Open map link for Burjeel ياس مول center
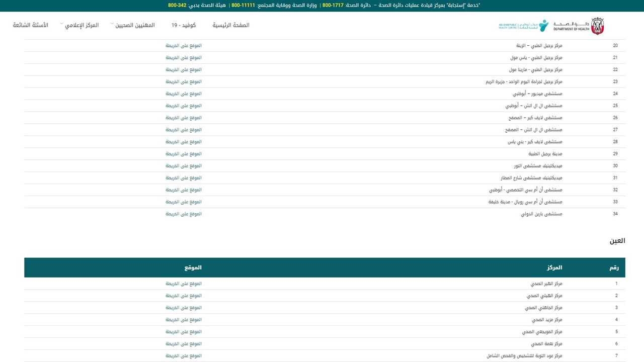 184,58
